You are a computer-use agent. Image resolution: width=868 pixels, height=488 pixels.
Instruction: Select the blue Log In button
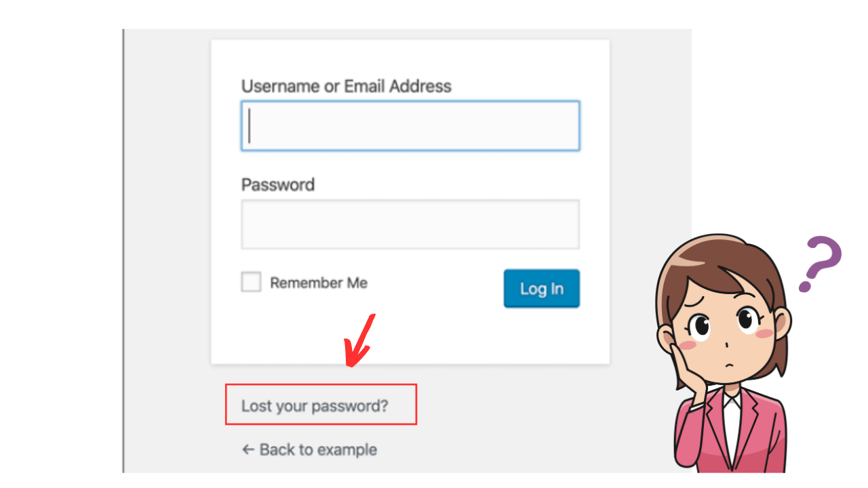click(x=541, y=288)
